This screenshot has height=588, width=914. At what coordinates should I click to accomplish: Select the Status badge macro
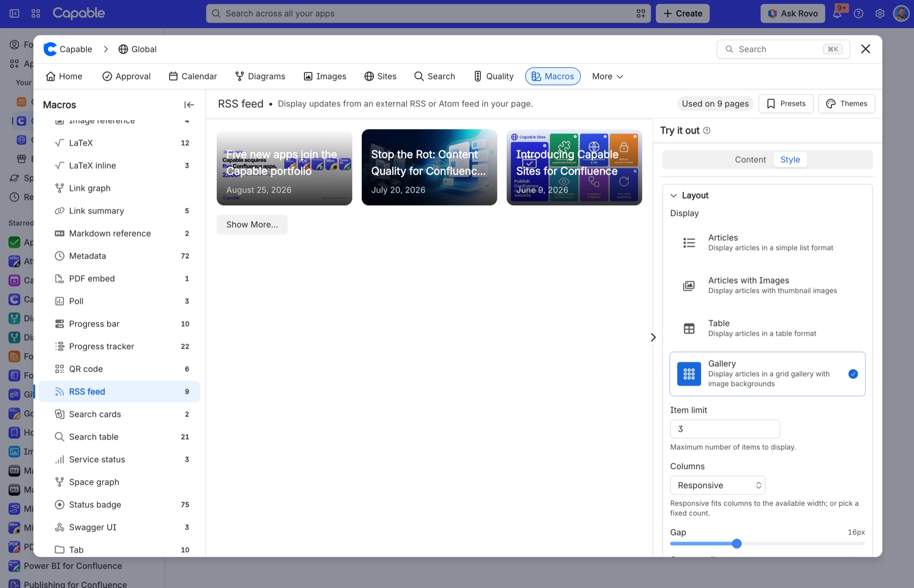(x=119, y=504)
